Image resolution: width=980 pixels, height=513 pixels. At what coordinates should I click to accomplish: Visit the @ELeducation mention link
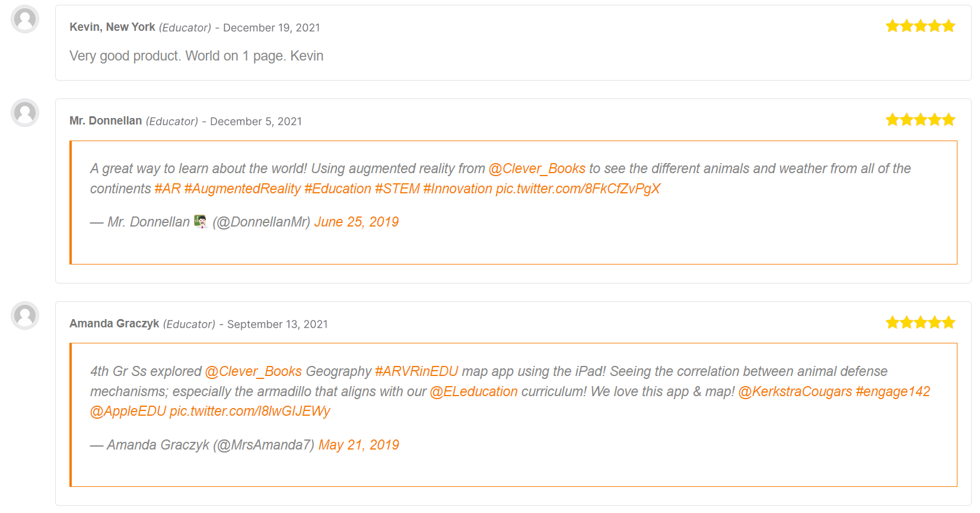pos(473,391)
